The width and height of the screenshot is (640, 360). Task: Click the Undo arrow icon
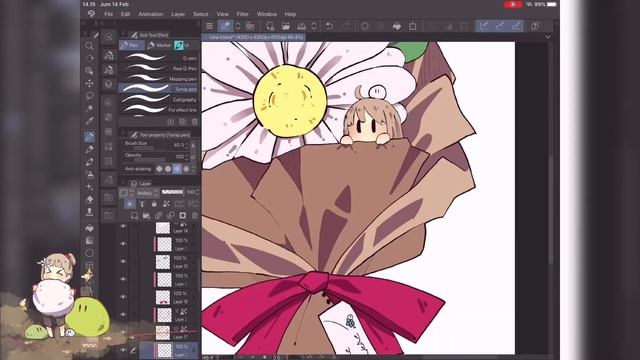coord(329,26)
